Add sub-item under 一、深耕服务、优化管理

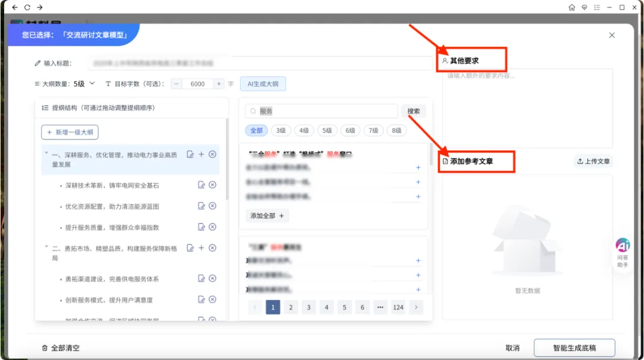click(202, 154)
